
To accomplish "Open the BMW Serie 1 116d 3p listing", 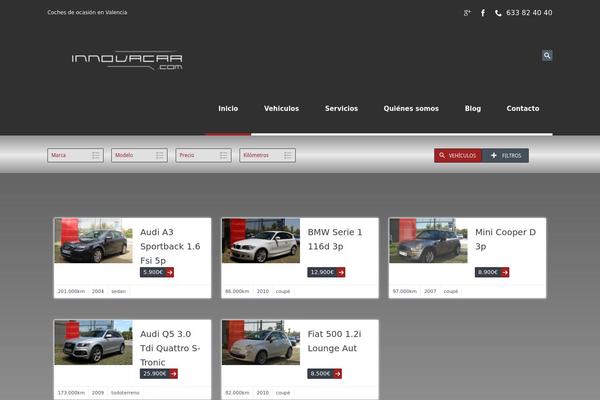I will (x=335, y=239).
